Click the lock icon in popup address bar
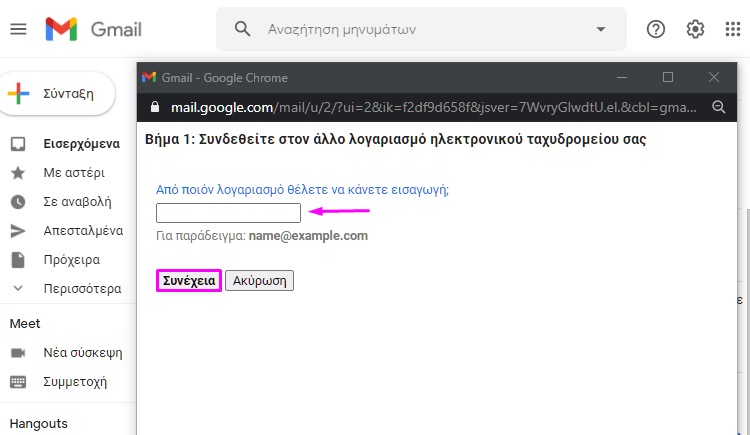The height and width of the screenshot is (435, 750). pos(154,107)
